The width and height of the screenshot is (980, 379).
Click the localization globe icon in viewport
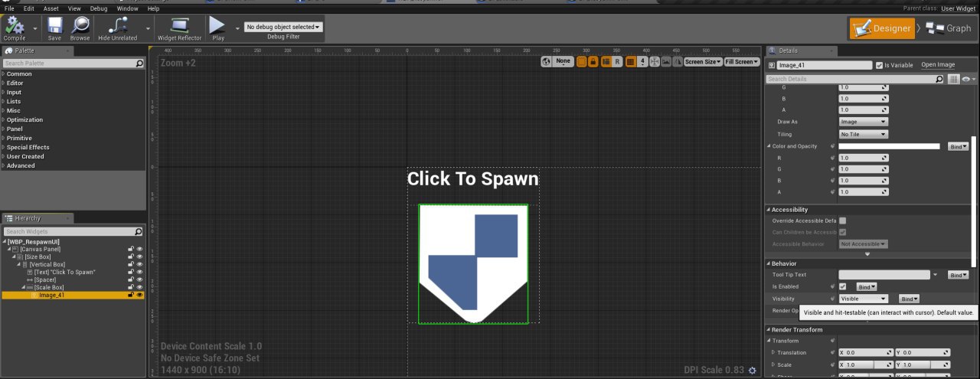(546, 61)
